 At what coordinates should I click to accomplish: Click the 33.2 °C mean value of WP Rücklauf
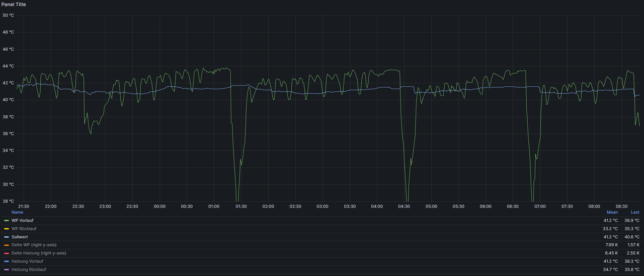coord(610,229)
